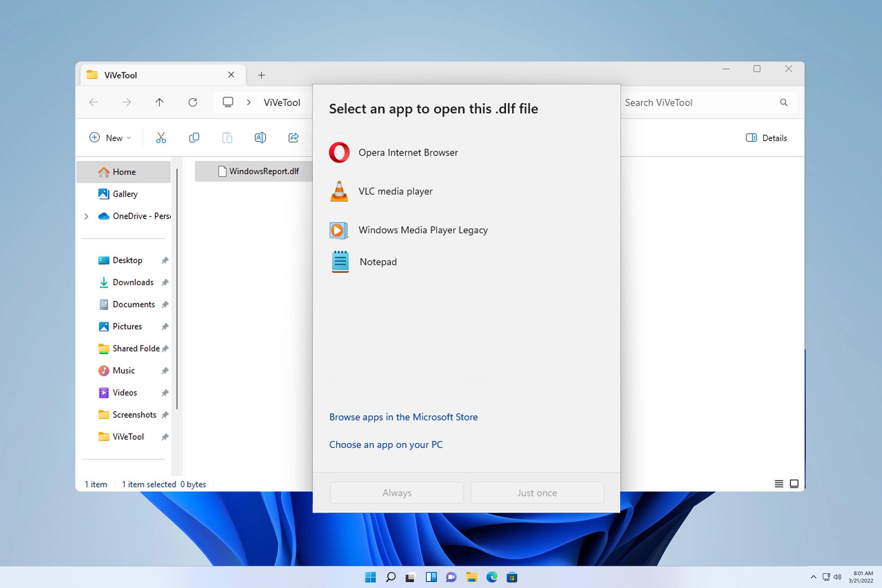Go up one folder level
Viewport: 882px width, 588px height.
pyautogui.click(x=159, y=102)
